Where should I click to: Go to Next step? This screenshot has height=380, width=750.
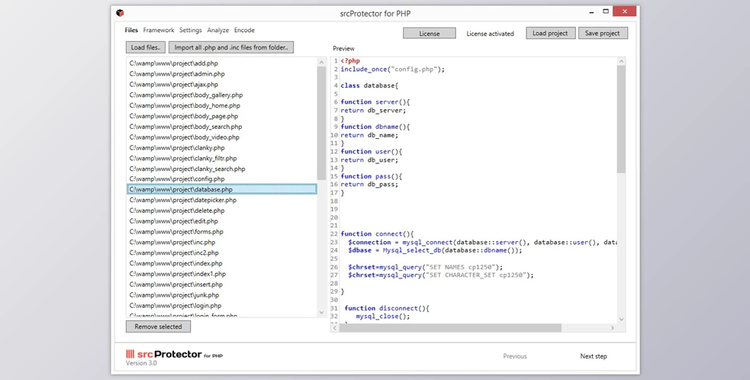(x=594, y=356)
